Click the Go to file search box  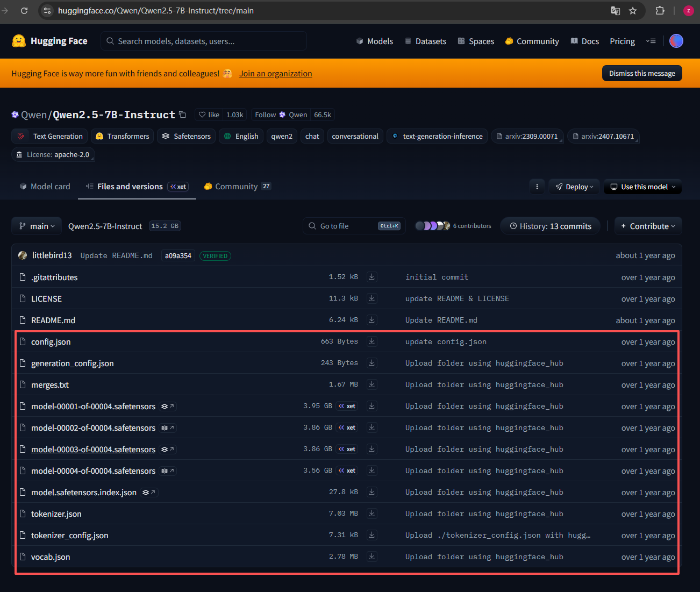354,226
